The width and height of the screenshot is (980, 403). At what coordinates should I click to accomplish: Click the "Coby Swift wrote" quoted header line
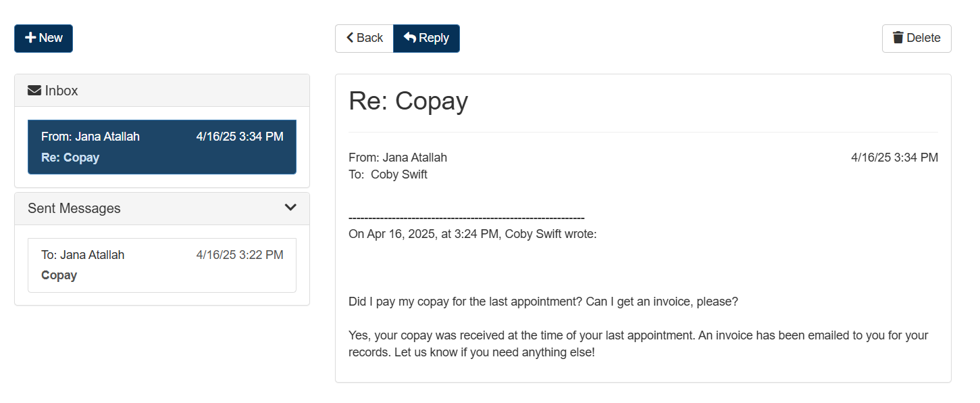(472, 235)
